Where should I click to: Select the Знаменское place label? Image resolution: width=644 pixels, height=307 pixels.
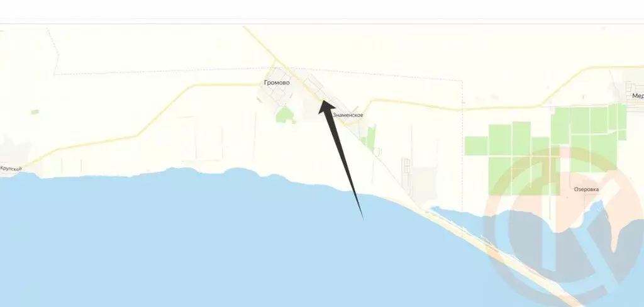tap(348, 115)
